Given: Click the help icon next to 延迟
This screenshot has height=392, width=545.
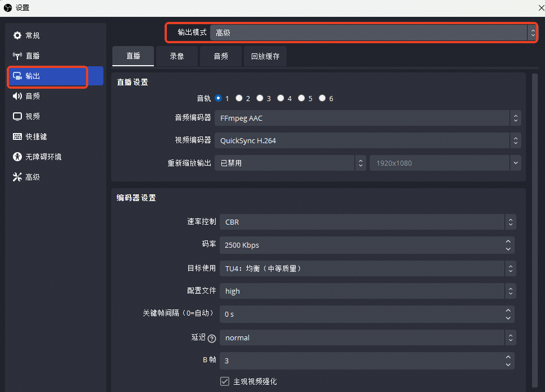Looking at the screenshot, I should click(212, 338).
